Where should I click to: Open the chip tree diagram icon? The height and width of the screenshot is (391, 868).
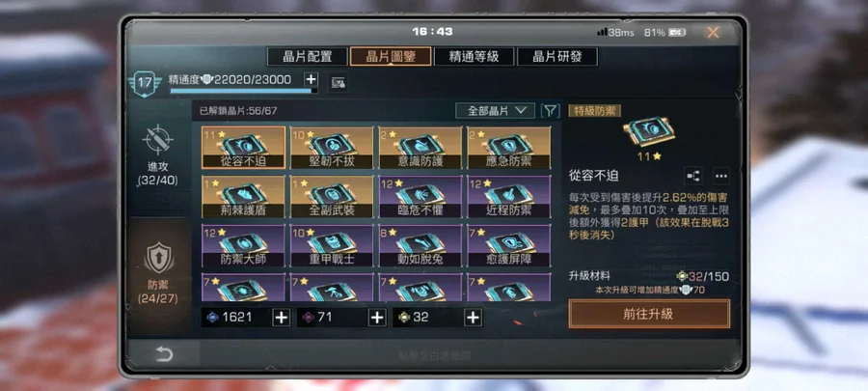pos(693,176)
